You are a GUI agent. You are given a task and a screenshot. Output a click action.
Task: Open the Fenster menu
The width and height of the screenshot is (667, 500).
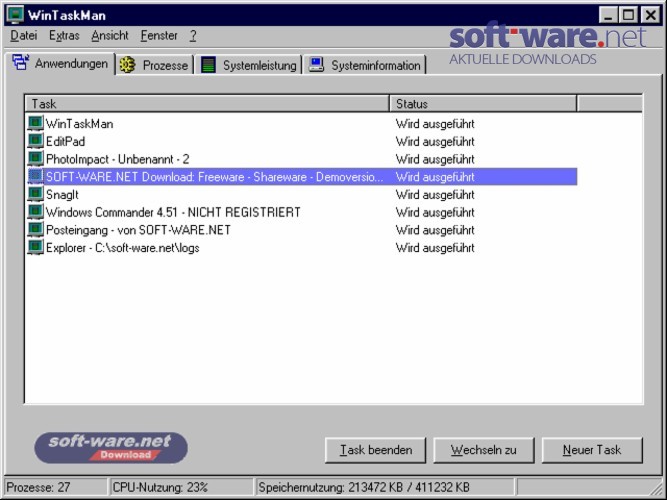(159, 35)
